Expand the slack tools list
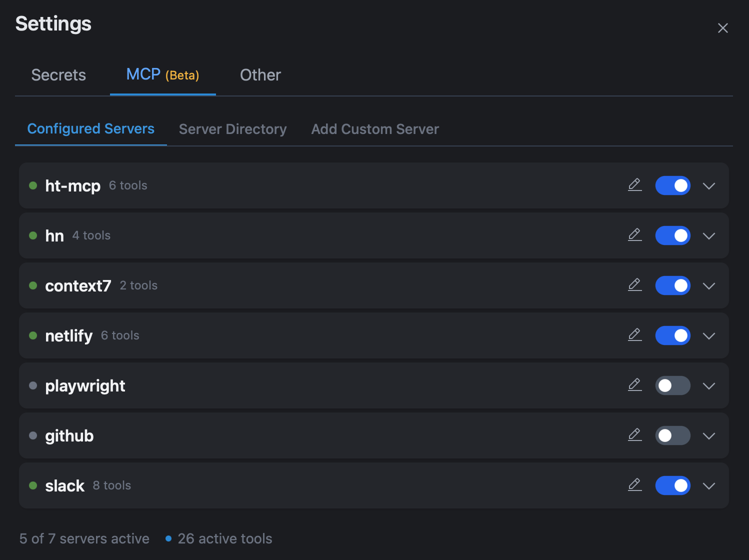 (x=709, y=486)
